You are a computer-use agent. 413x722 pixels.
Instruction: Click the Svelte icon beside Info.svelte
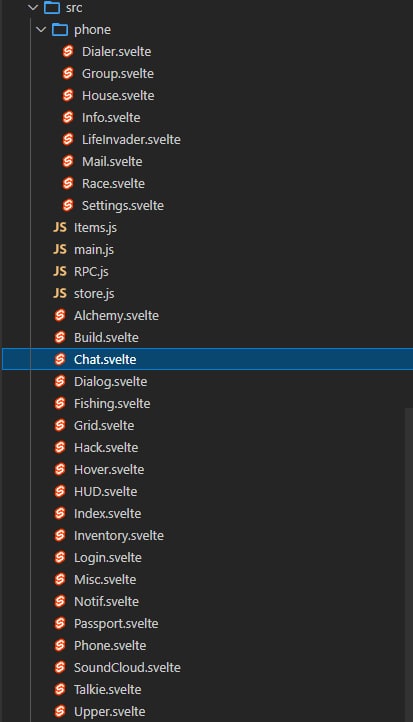(68, 117)
